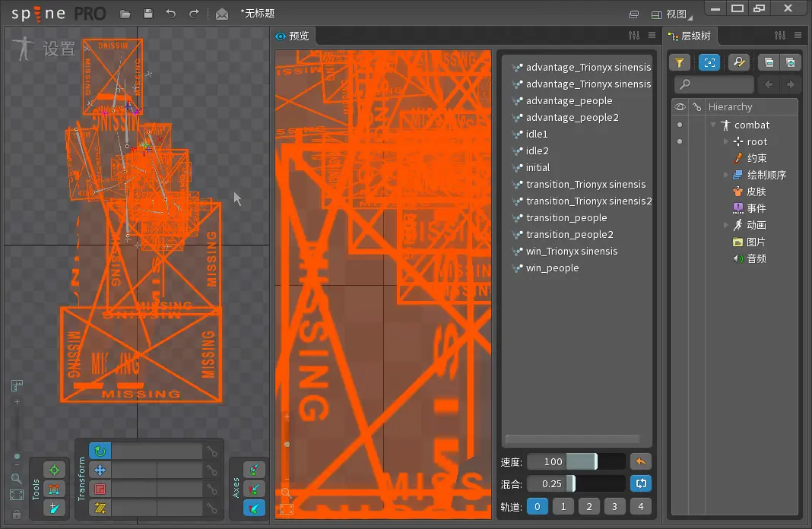The height and width of the screenshot is (529, 812).
Task: Play the win_people animation
Action: click(552, 268)
